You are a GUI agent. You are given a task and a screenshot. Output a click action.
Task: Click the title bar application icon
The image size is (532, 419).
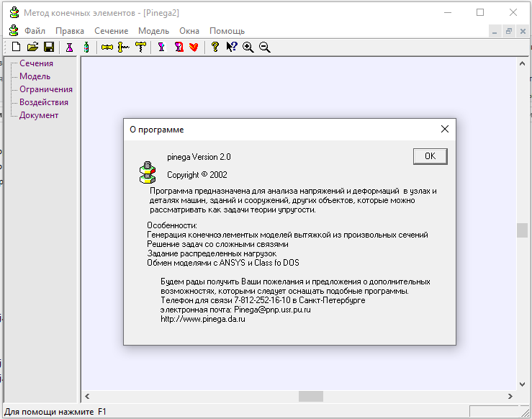14,12
